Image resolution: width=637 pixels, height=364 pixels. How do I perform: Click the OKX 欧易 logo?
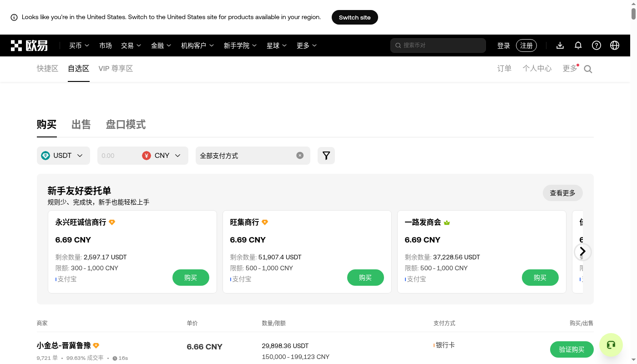click(30, 45)
